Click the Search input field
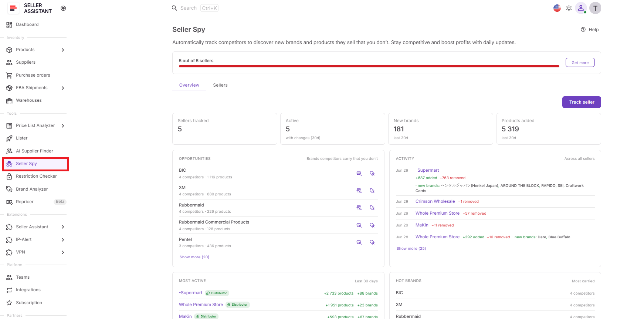The width and height of the screenshot is (644, 319). 195,8
